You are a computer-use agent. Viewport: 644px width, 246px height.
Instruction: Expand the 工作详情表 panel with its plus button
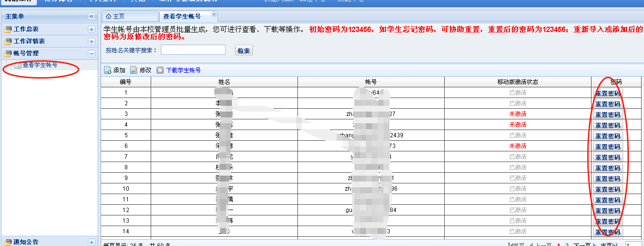[91, 41]
